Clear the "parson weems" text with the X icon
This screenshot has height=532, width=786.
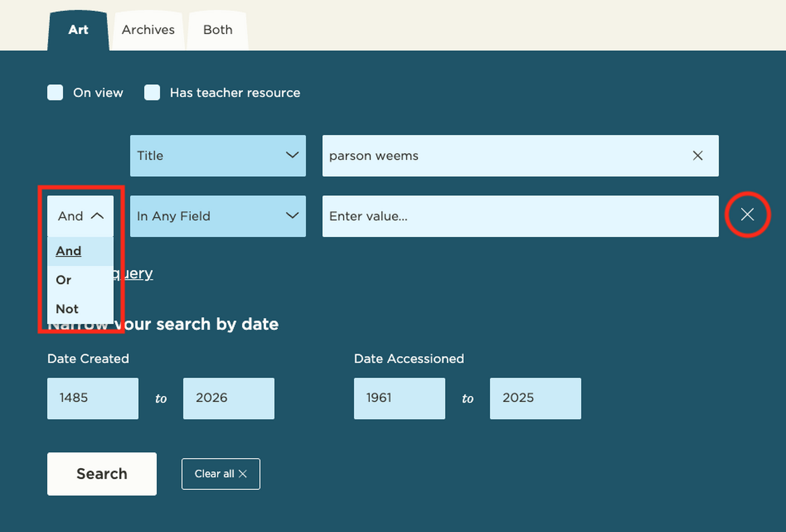[698, 156]
